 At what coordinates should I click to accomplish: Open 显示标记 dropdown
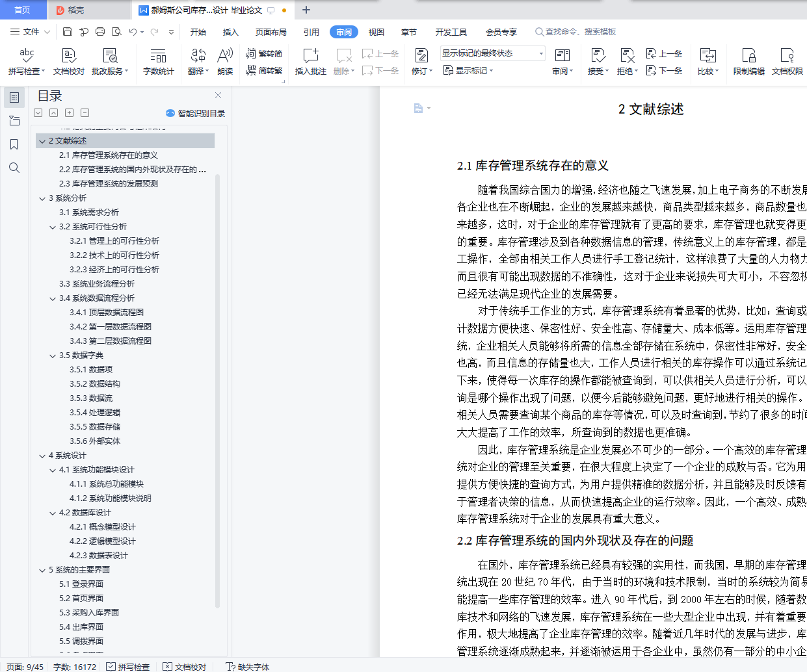coord(469,70)
